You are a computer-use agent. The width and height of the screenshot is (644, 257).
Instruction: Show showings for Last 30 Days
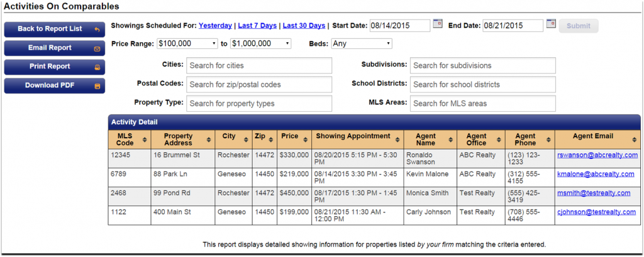click(x=304, y=26)
